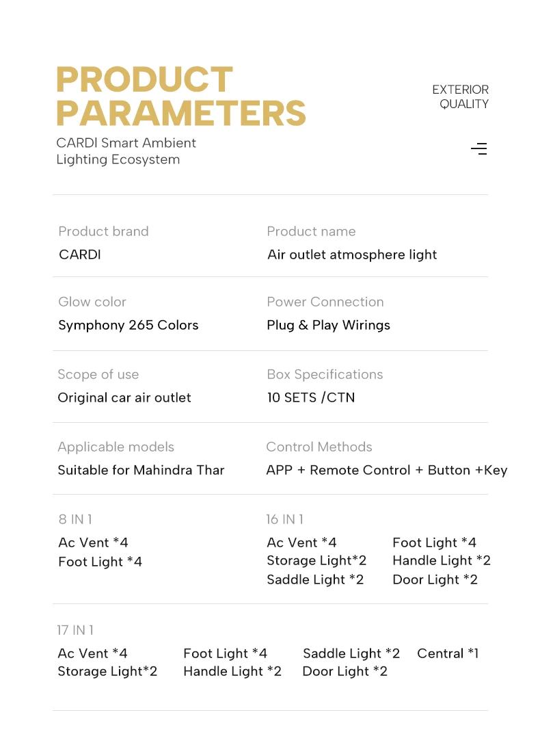540x756 pixels.
Task: Click the 8 IN 1 label
Action: [x=75, y=519]
